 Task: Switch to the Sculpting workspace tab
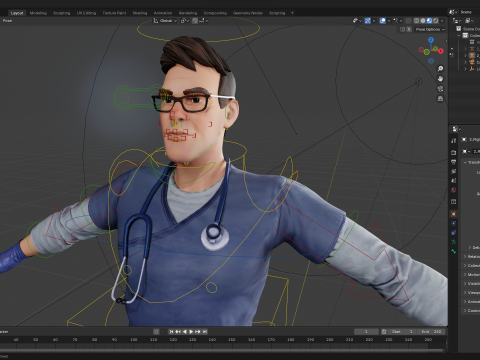point(61,13)
